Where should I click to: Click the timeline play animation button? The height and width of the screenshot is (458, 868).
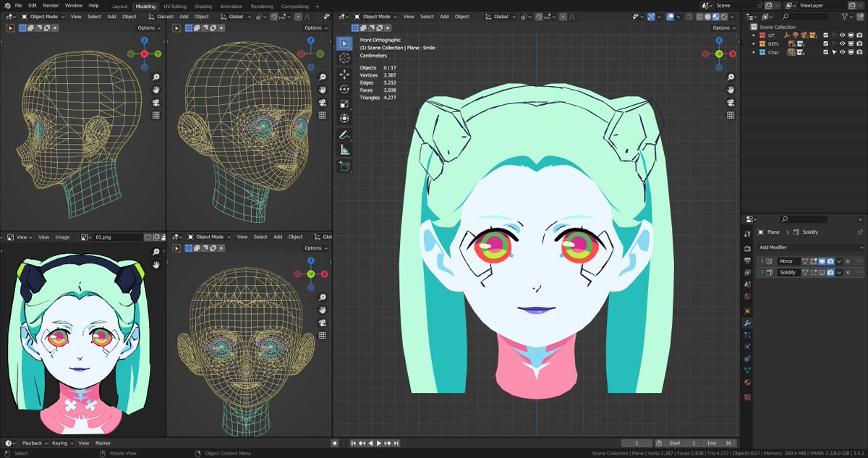379,443
